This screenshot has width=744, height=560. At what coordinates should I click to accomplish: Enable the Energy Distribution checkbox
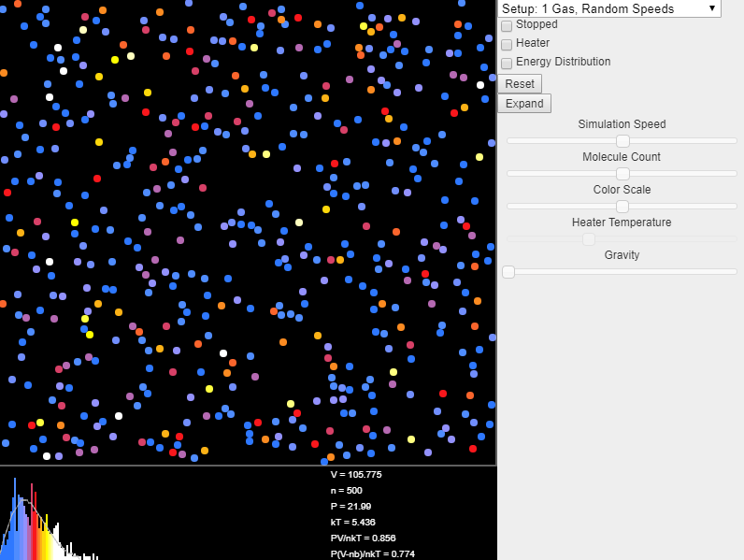(x=507, y=63)
